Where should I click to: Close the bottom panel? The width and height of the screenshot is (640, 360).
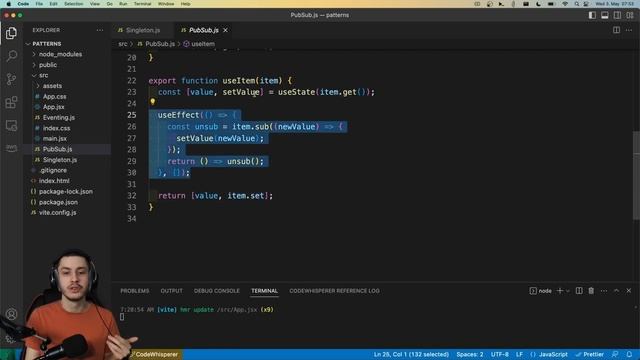pos(629,291)
